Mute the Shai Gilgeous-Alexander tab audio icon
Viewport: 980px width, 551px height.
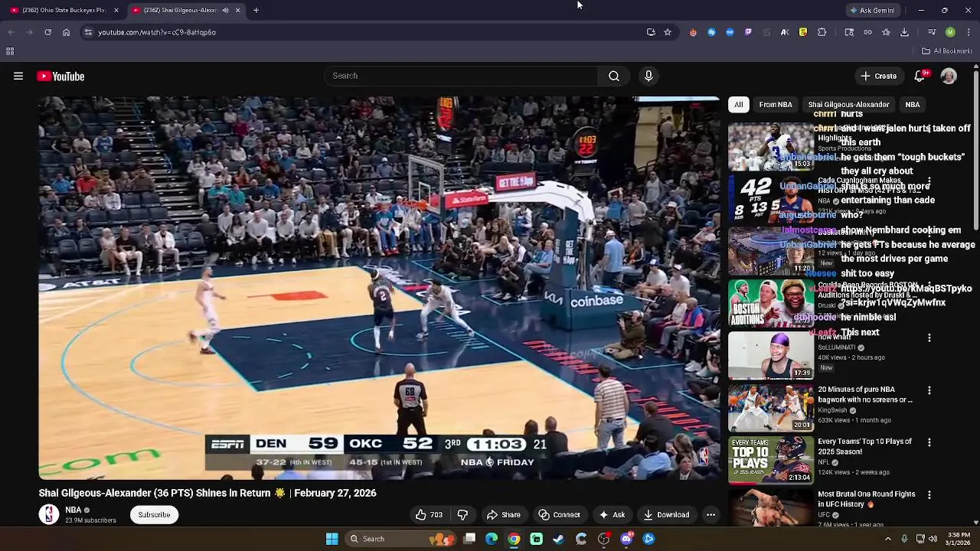pos(225,10)
